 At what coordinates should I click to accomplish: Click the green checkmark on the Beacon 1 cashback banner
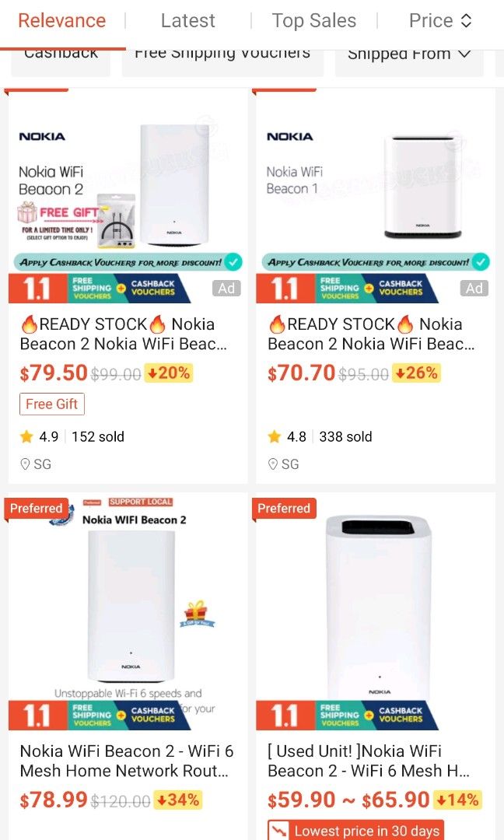481,261
